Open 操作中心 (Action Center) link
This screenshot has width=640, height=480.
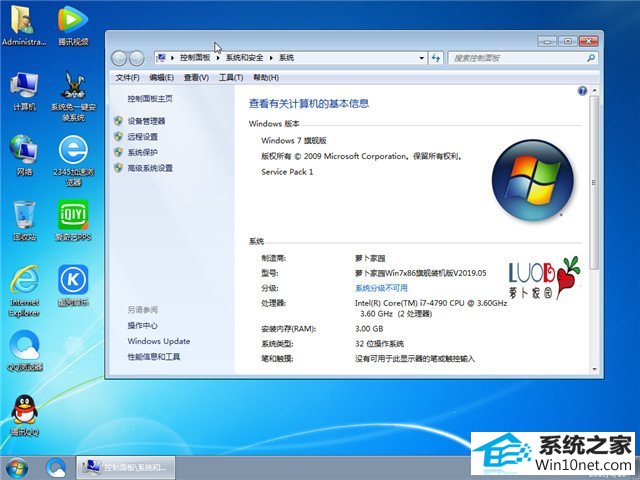click(142, 325)
